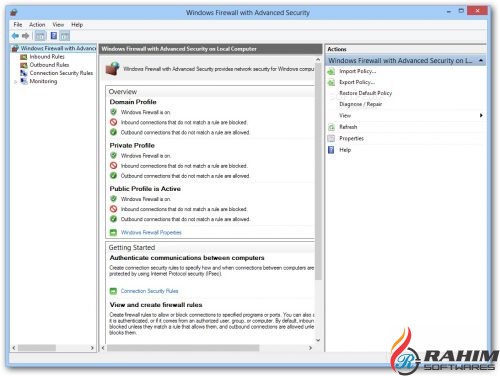Click the center pane horizontal scroll left arrow
The width and height of the screenshot is (500, 376).
[x=103, y=348]
